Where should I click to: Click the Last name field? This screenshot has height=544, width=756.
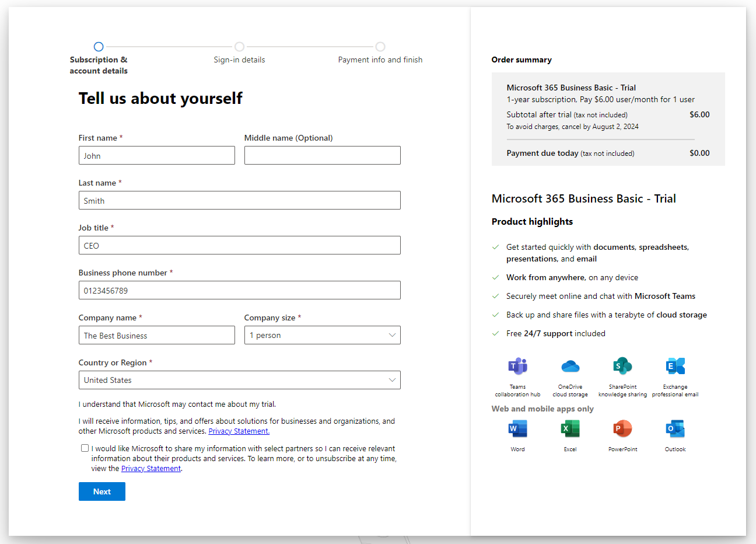(239, 200)
